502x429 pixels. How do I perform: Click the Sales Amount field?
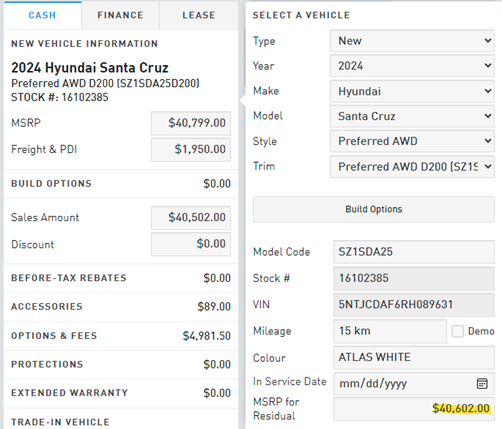(x=191, y=218)
